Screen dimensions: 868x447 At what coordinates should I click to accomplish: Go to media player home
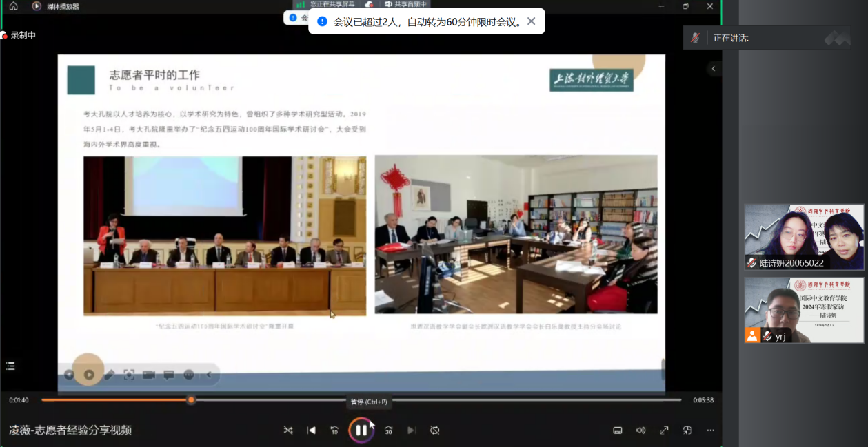[x=13, y=6]
